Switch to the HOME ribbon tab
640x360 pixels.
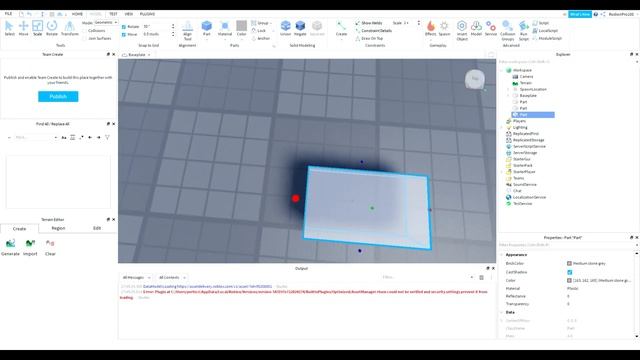point(77,14)
